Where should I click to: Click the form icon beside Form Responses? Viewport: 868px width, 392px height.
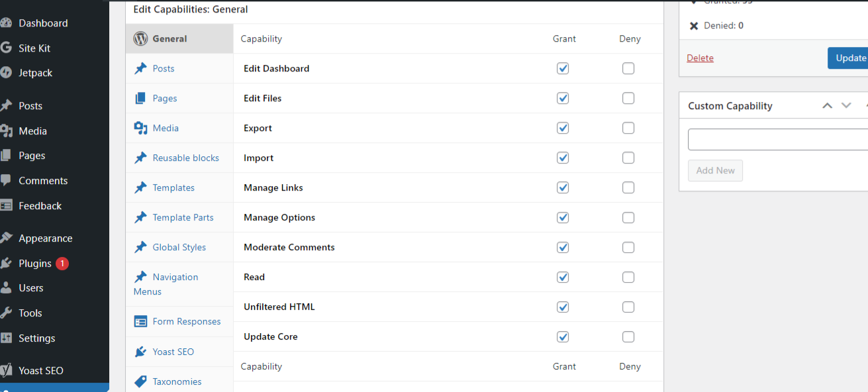click(x=140, y=321)
